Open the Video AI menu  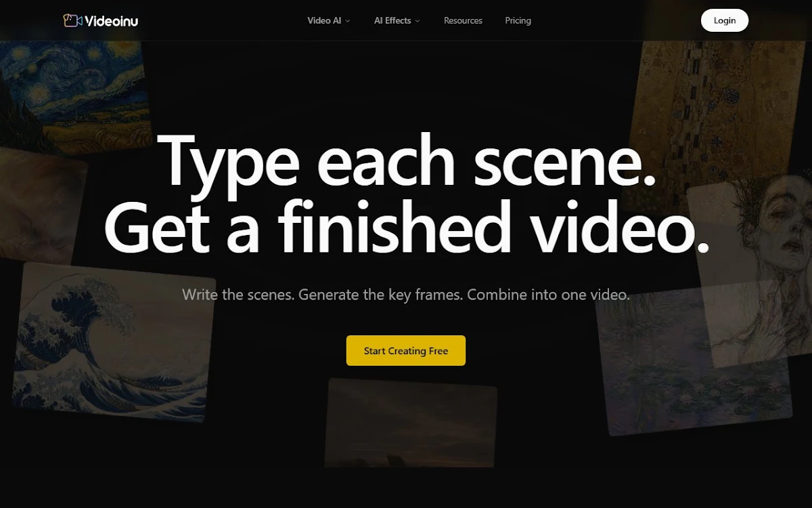click(329, 20)
